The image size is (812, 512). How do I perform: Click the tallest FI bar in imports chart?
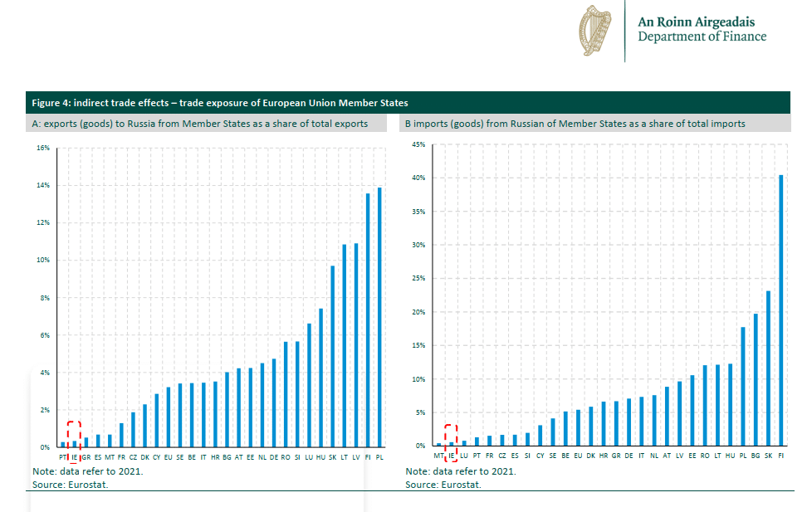[780, 310]
